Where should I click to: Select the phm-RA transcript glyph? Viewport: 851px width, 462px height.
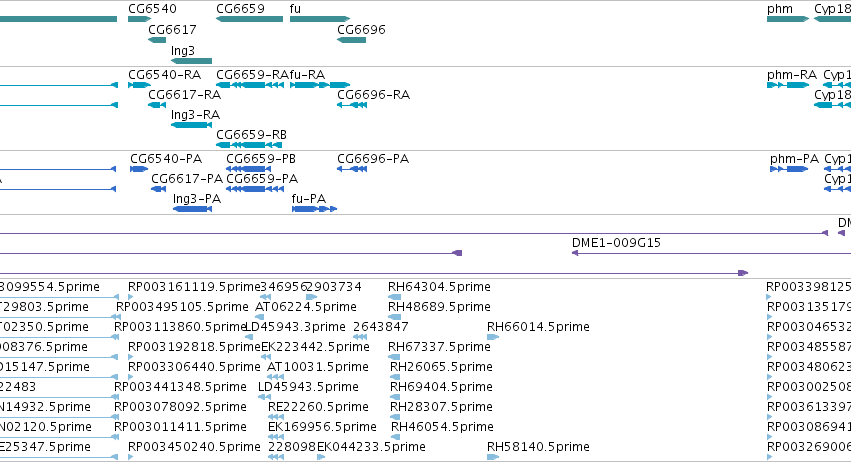[x=788, y=85]
